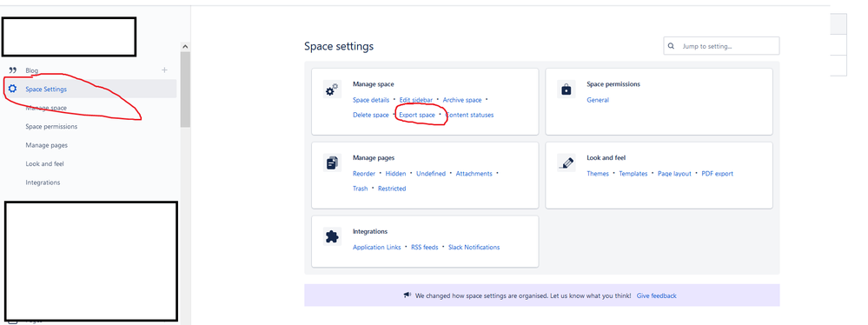Click the Space Settings gear icon
The image size is (868, 325).
point(13,89)
